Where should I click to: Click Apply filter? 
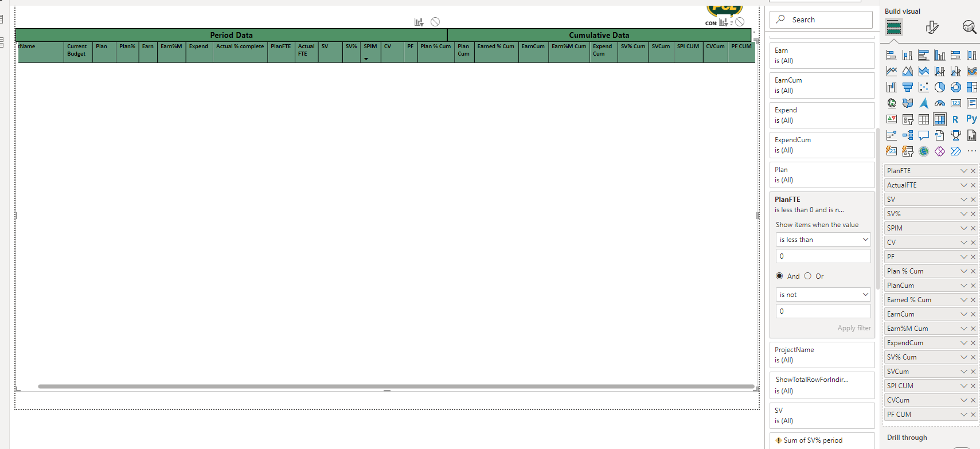[854, 328]
